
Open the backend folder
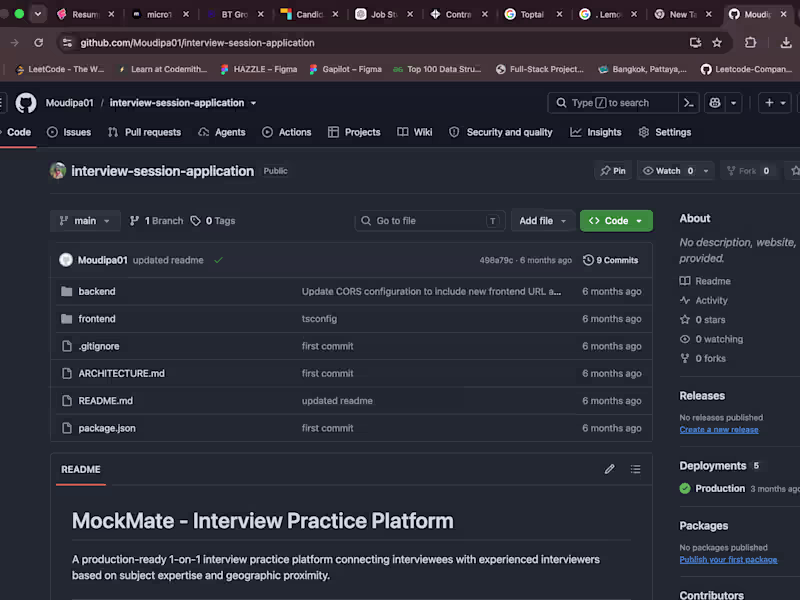click(x=97, y=291)
